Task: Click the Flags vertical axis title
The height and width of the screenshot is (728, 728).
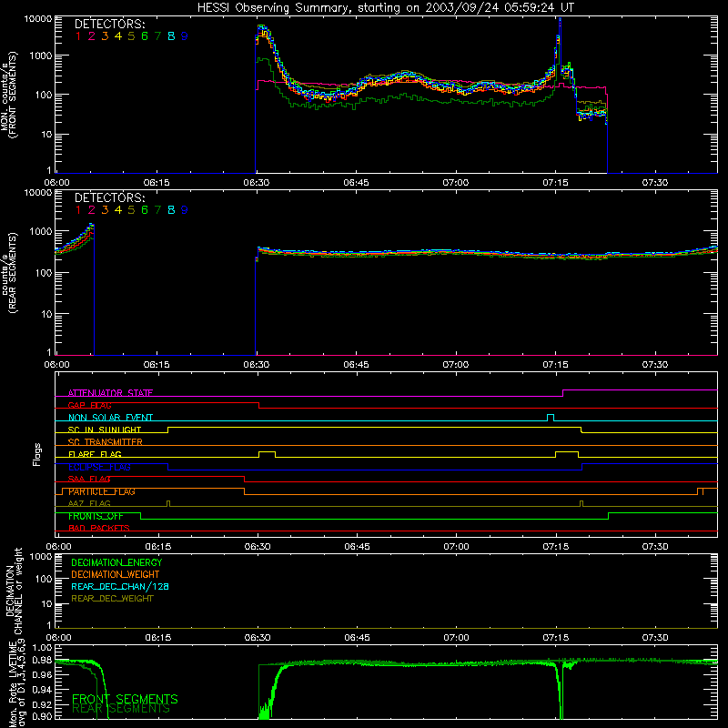Action: [37, 454]
